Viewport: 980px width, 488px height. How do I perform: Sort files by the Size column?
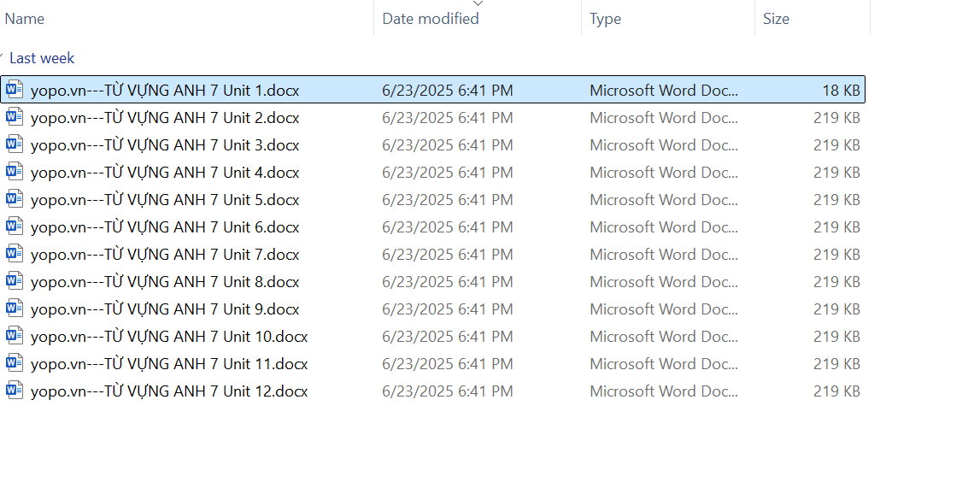pos(776,19)
